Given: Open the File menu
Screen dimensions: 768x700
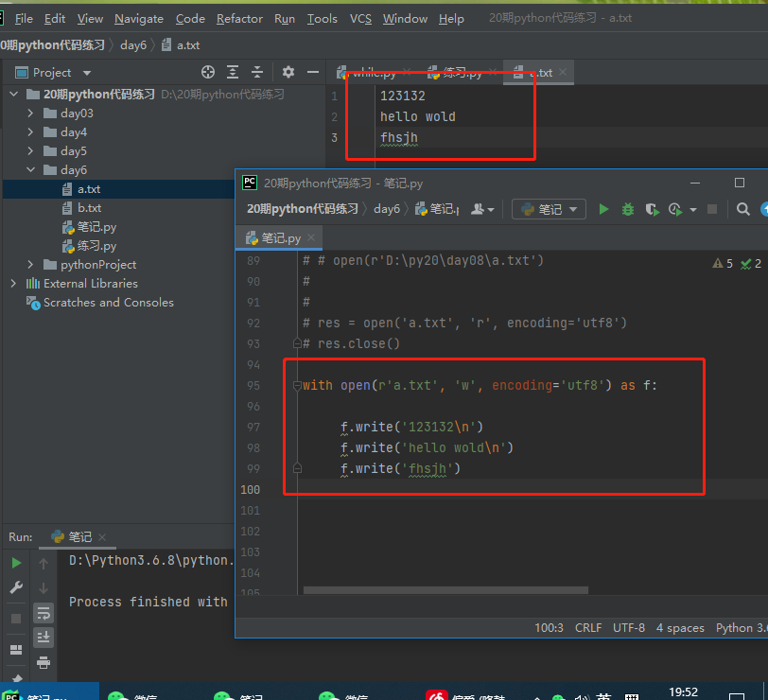Looking at the screenshot, I should [x=24, y=19].
